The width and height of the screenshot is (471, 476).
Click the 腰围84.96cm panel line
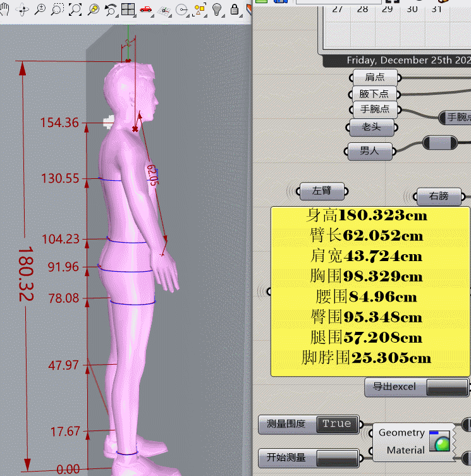pos(367,297)
